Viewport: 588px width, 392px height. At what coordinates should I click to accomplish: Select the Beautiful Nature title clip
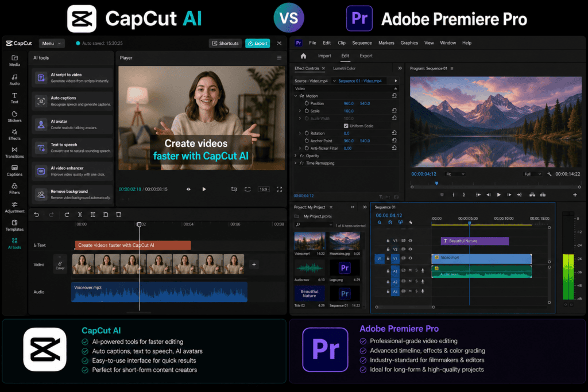click(475, 241)
